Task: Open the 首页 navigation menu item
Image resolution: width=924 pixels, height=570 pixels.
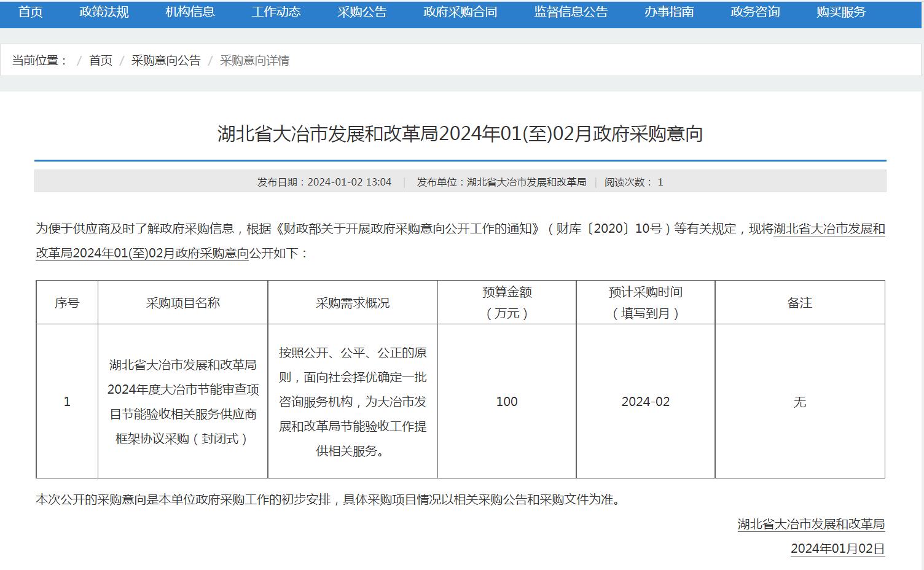Action: [30, 12]
